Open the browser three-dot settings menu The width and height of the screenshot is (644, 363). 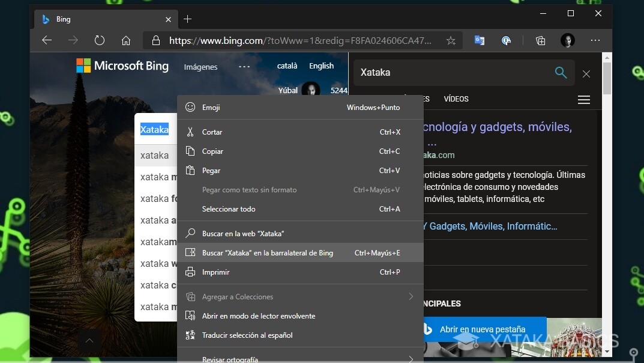click(595, 40)
